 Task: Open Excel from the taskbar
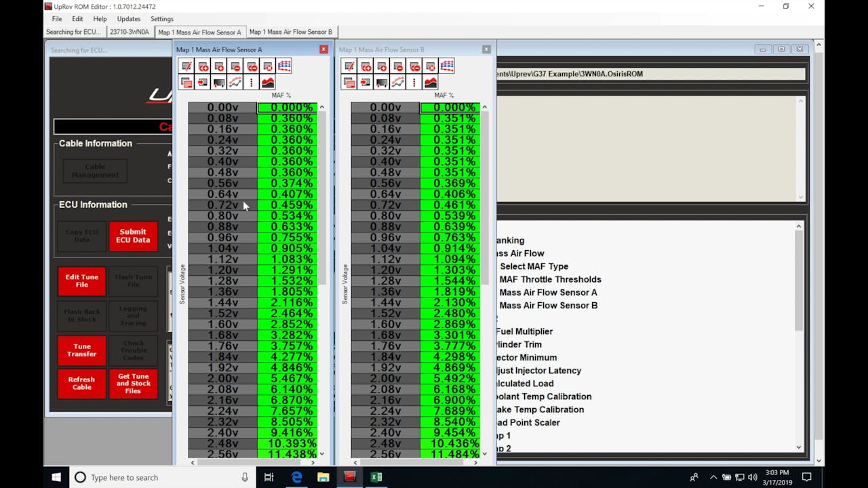point(376,477)
